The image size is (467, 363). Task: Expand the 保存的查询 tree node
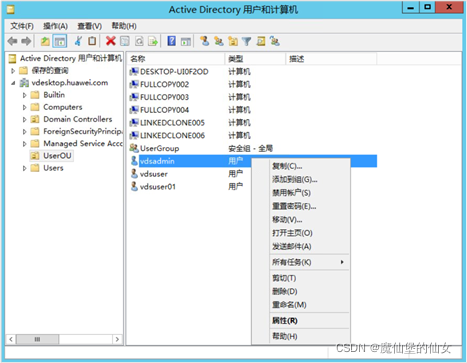tap(13, 71)
